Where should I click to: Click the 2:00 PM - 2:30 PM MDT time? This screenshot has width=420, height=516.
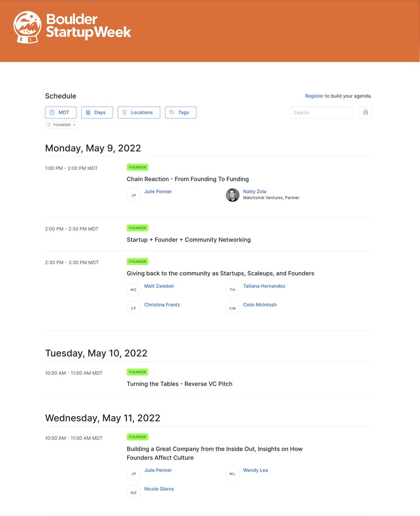pos(72,229)
